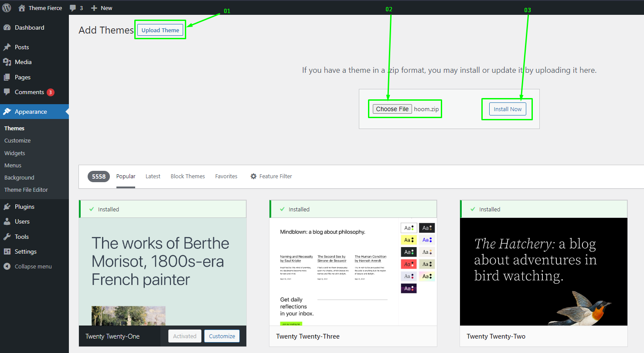Click the 5558 theme count badge

(x=99, y=176)
